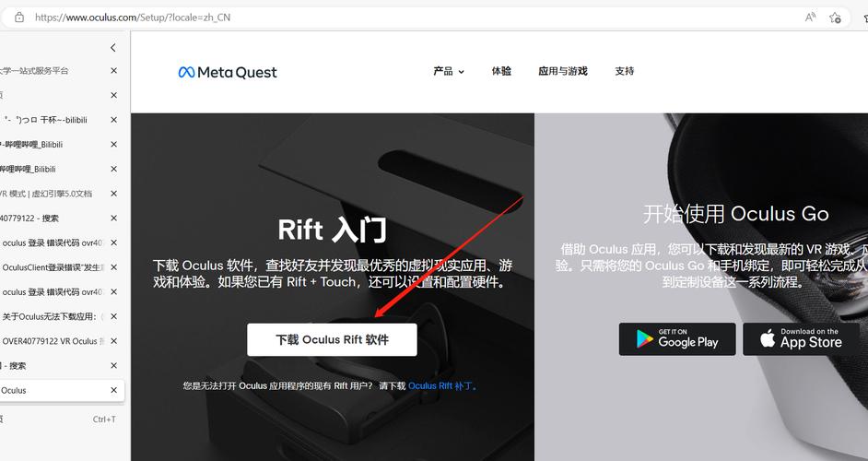The height and width of the screenshot is (461, 868).
Task: Click the Meta Quest logo
Action: click(228, 72)
